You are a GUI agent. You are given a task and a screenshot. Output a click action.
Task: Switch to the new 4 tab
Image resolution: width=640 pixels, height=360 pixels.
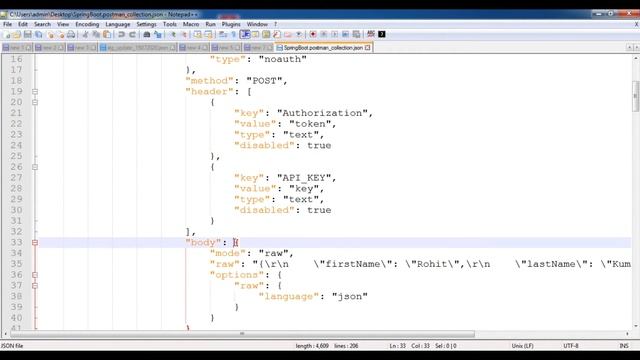point(193,48)
